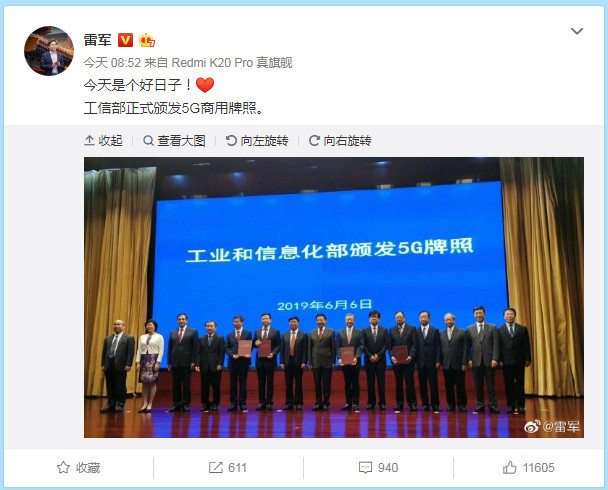Image resolution: width=608 pixels, height=490 pixels.
Task: Toggle favorite with the 收藏 star
Action: click(x=79, y=468)
